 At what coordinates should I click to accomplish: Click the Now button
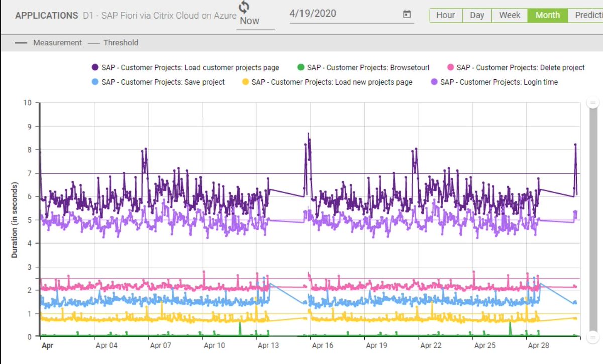point(249,21)
